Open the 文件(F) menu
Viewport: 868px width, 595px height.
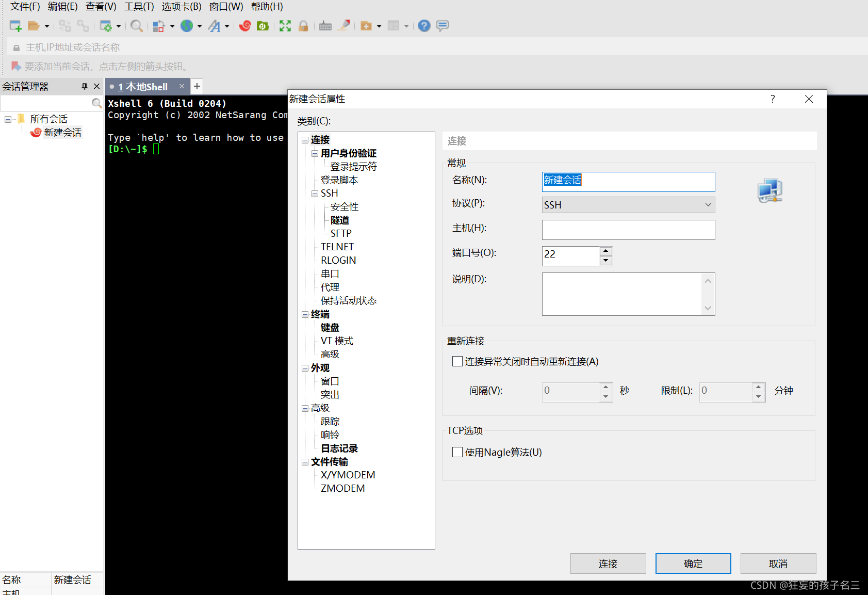tap(25, 6)
